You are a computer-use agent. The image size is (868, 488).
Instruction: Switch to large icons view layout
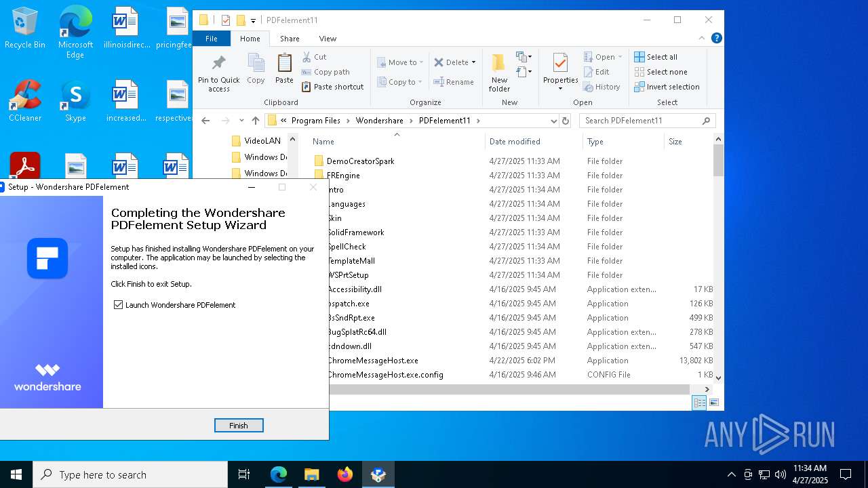(713, 403)
